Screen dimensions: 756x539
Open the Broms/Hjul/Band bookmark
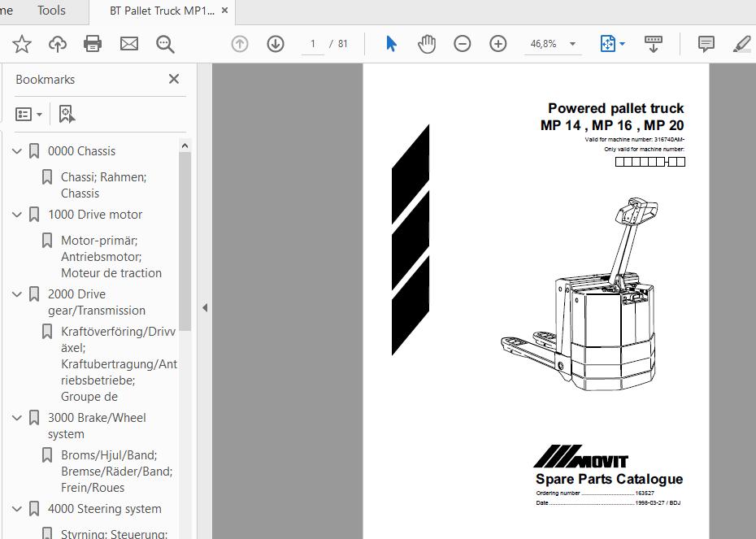click(117, 471)
